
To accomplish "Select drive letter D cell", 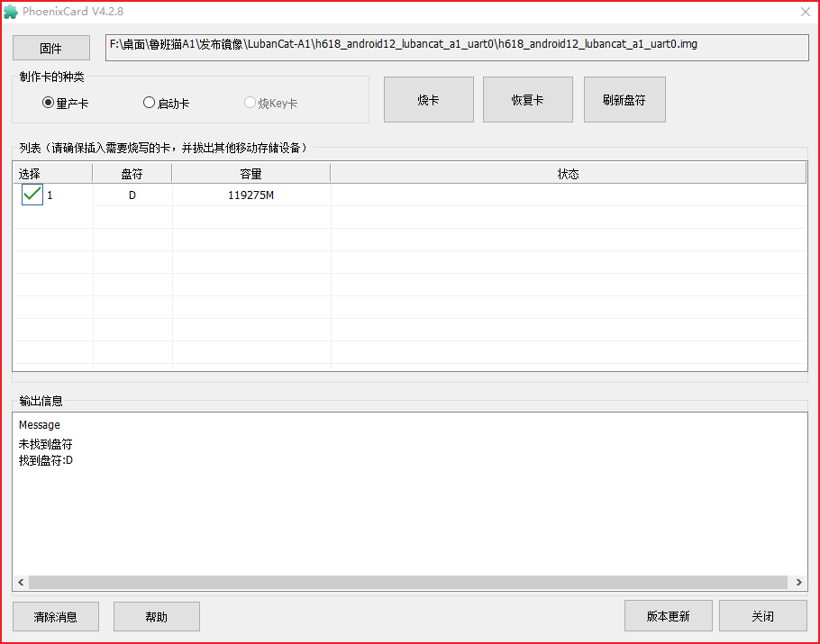I will (132, 195).
